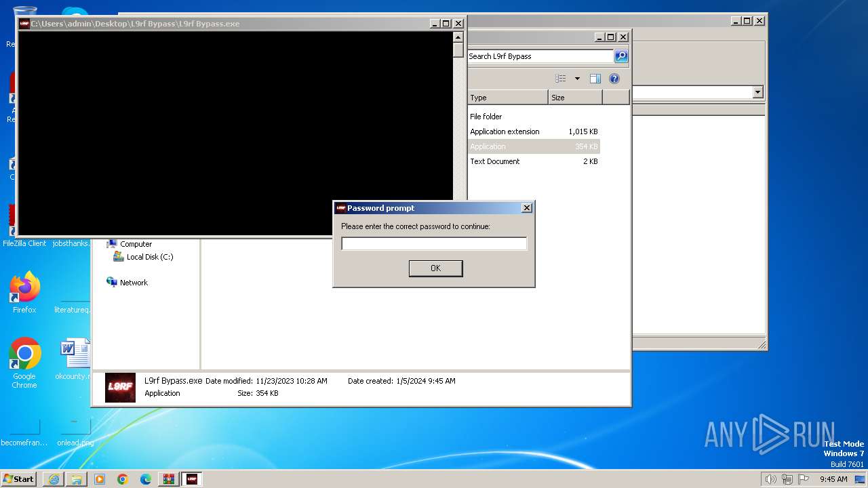Click the taskbar clock showing 9:45 AM

(833, 479)
